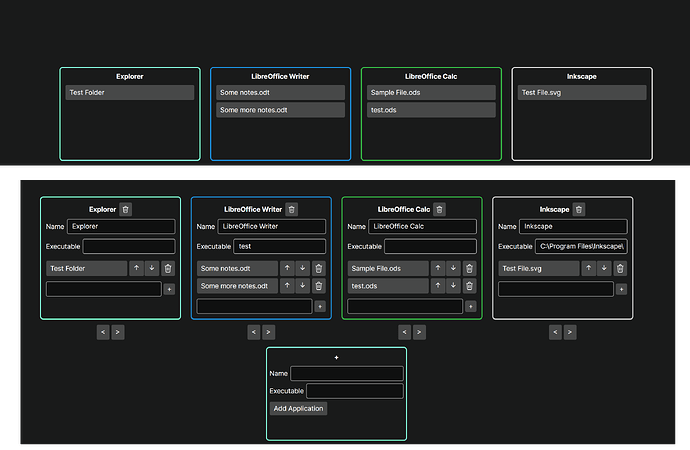Focus new entry input in Calc card
Viewport: 690px width, 450px height.
pos(405,306)
